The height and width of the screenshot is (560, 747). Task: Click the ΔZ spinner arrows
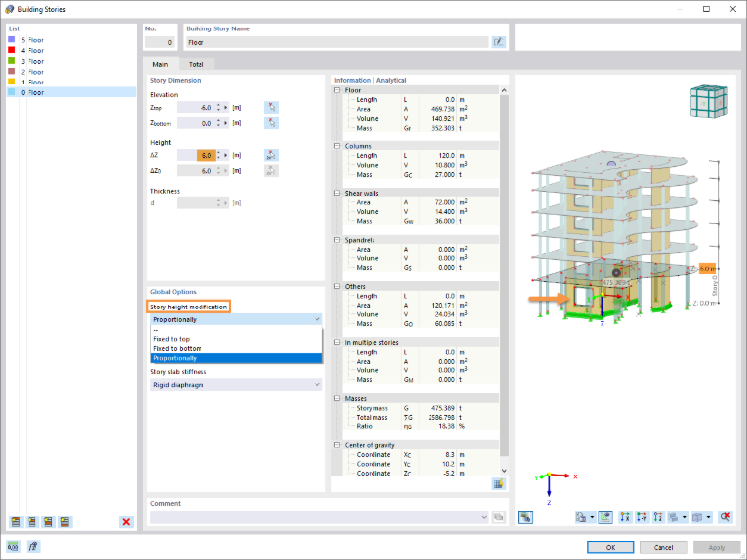[218, 155]
